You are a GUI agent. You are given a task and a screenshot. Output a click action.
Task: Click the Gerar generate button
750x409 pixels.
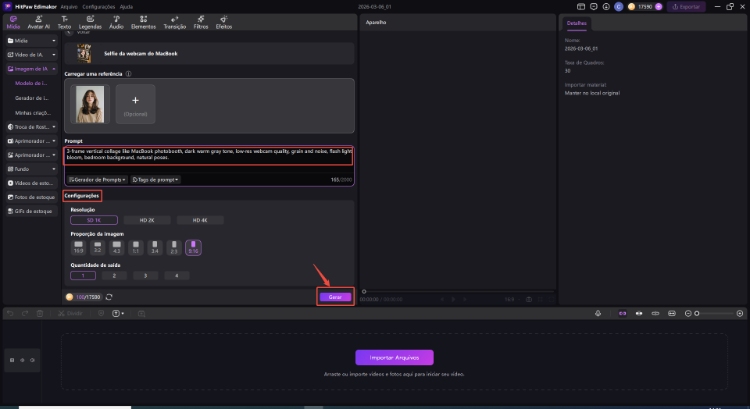335,297
